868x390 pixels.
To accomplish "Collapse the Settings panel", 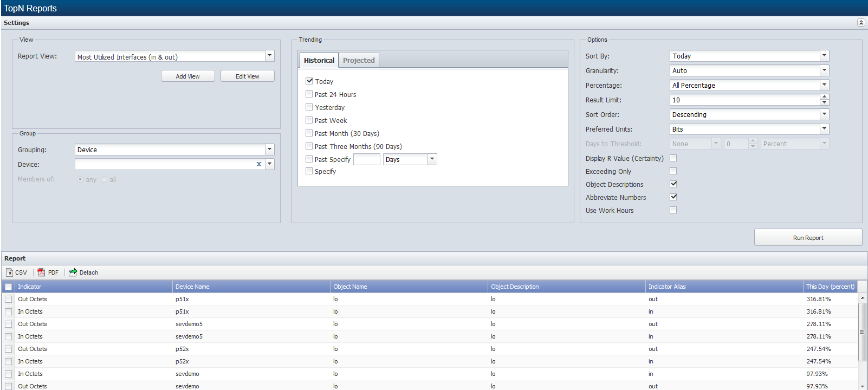I will click(x=861, y=23).
